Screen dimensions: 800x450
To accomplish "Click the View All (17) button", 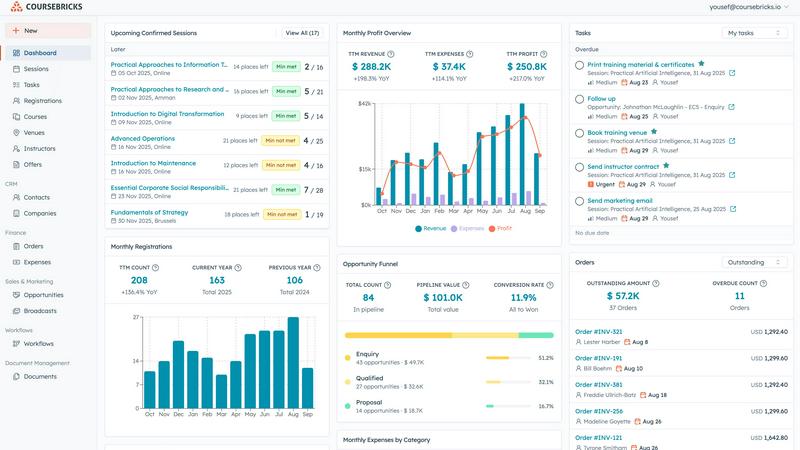I will pyautogui.click(x=302, y=33).
